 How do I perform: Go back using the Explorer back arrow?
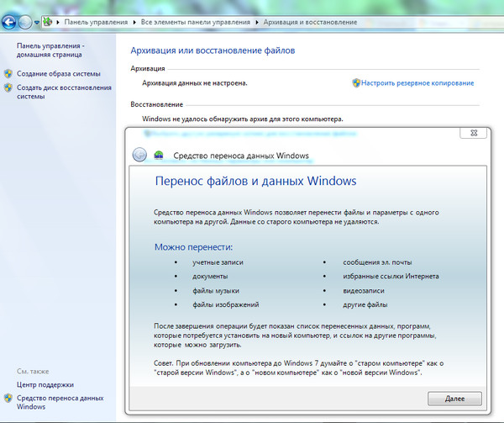click(x=8, y=22)
